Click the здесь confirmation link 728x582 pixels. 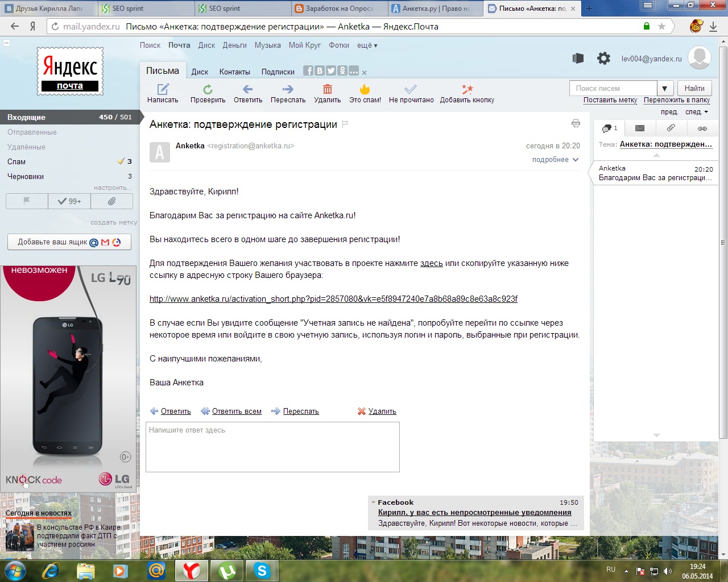[x=431, y=263]
